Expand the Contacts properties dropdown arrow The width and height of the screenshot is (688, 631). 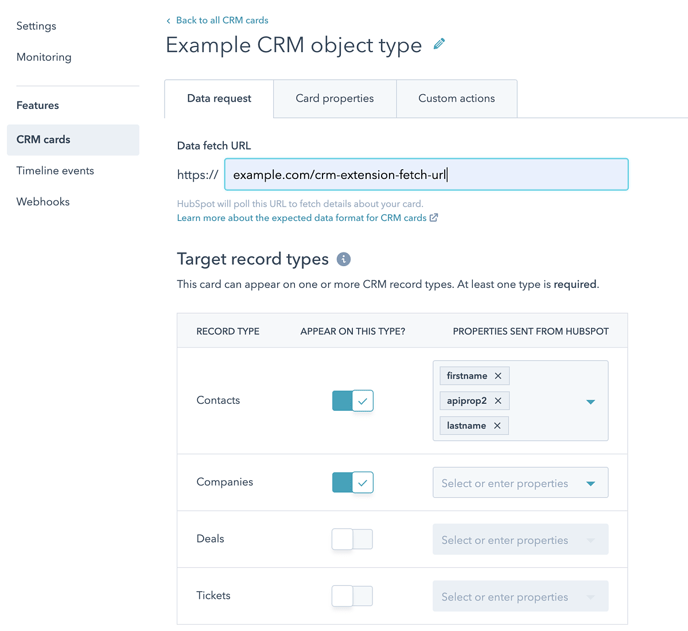pyautogui.click(x=590, y=401)
